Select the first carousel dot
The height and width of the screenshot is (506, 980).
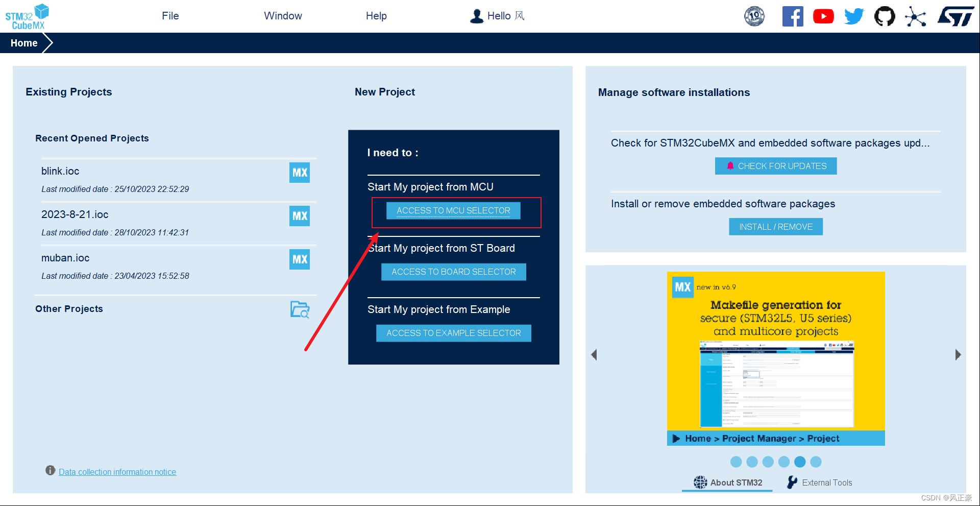[x=736, y=462]
